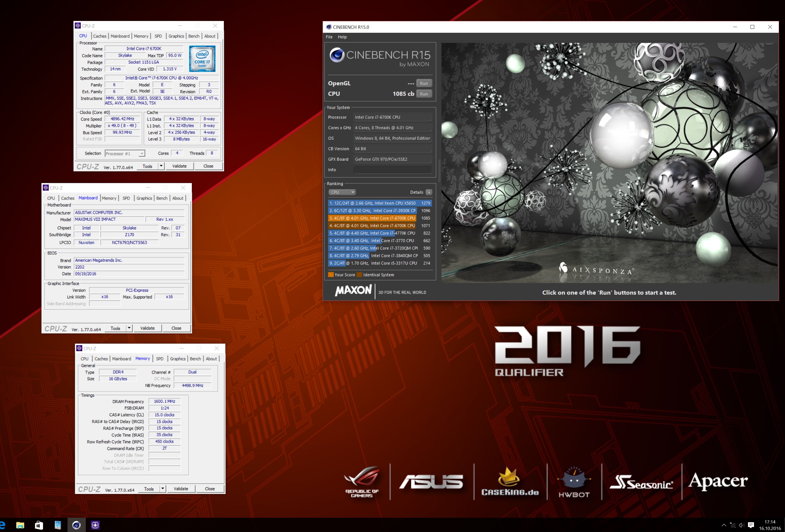
Task: Open Mainboard tab in top CPU-Z window
Action: click(120, 36)
